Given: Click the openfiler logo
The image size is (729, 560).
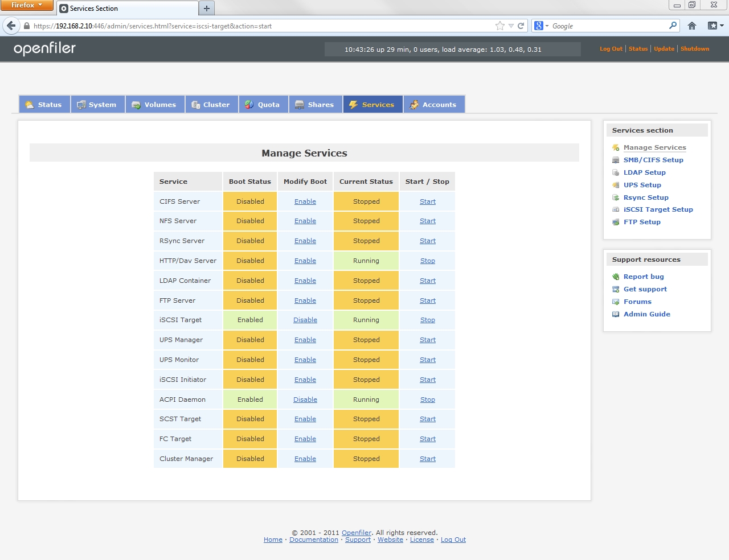Looking at the screenshot, I should tap(44, 49).
